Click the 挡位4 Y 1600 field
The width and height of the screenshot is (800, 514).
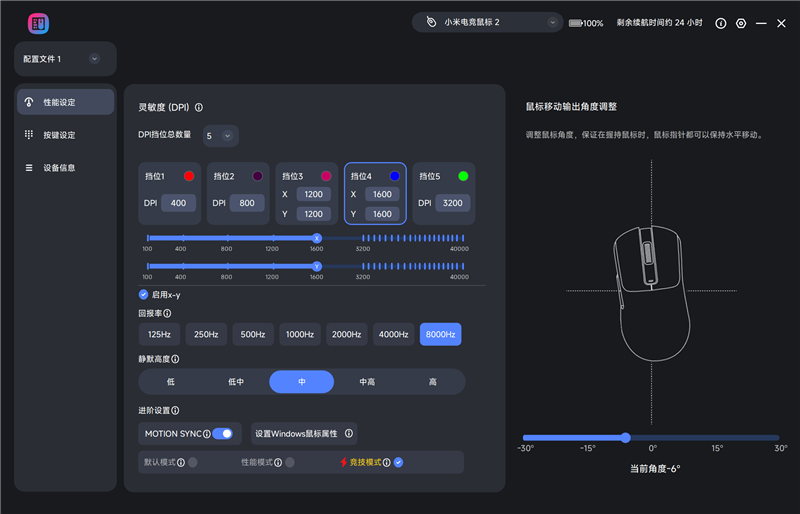[382, 214]
